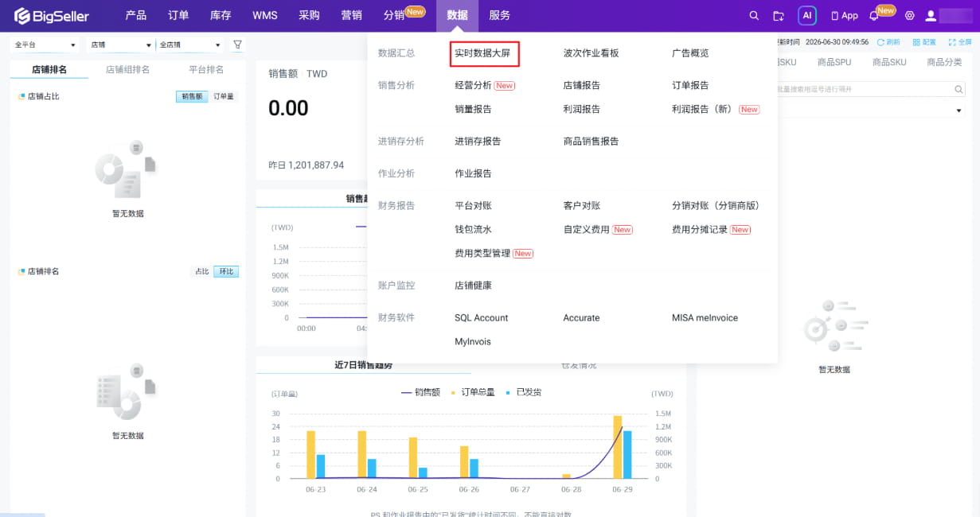The height and width of the screenshot is (517, 980).
Task: Open the 订单 menu
Action: [179, 16]
